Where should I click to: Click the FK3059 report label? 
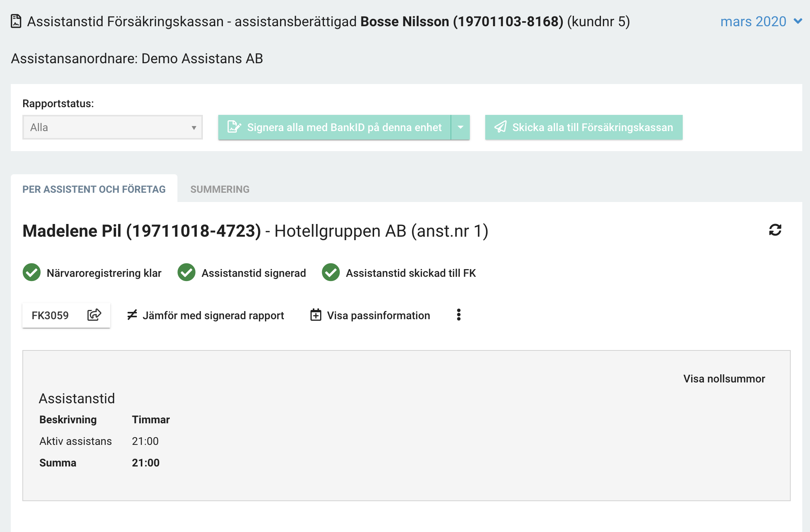pos(50,315)
